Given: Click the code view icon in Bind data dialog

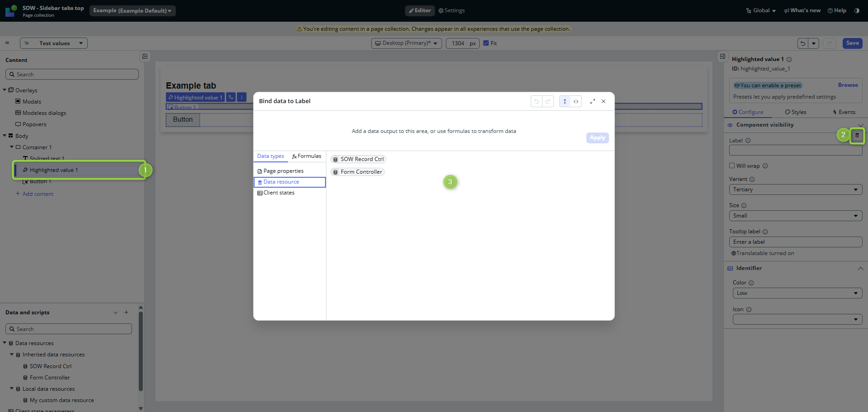Looking at the screenshot, I should 576,101.
